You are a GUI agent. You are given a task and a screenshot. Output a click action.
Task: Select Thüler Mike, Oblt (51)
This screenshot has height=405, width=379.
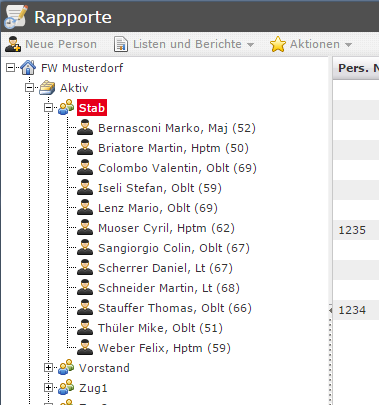coord(160,328)
